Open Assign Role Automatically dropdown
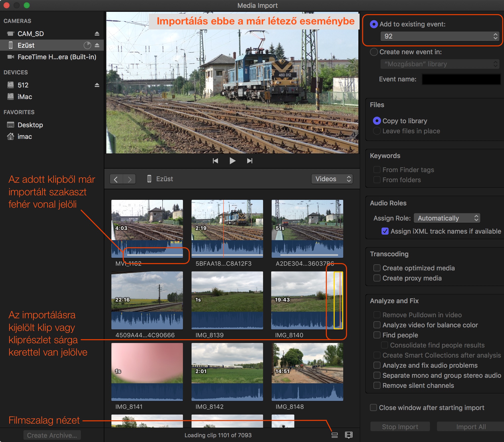The height and width of the screenshot is (442, 504). pyautogui.click(x=447, y=218)
